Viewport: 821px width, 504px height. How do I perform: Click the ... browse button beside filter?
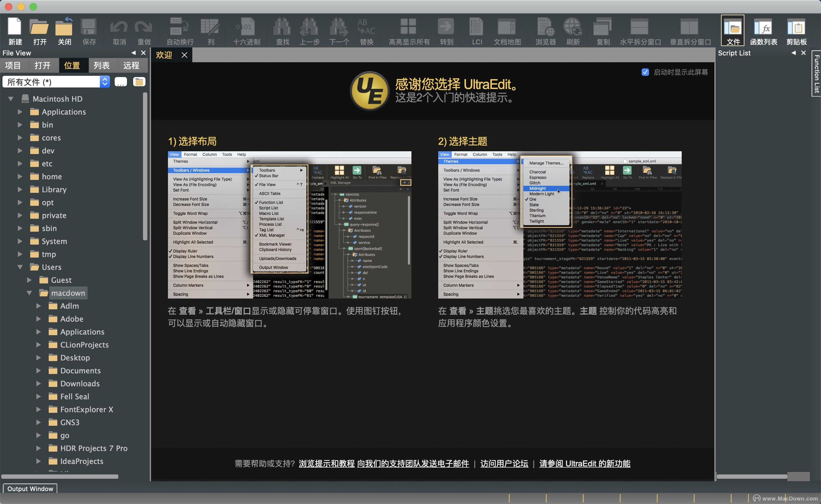coord(121,82)
